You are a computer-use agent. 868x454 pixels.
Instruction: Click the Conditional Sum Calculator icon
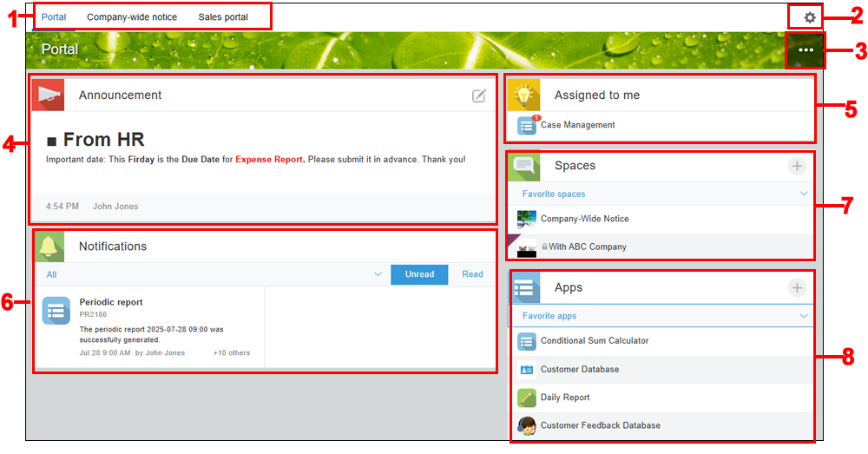tap(527, 341)
